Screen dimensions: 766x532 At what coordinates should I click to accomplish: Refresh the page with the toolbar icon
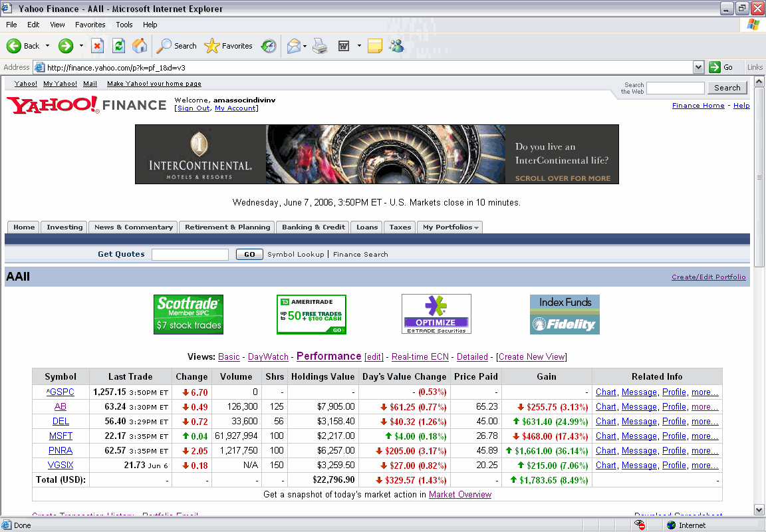pyautogui.click(x=118, y=46)
